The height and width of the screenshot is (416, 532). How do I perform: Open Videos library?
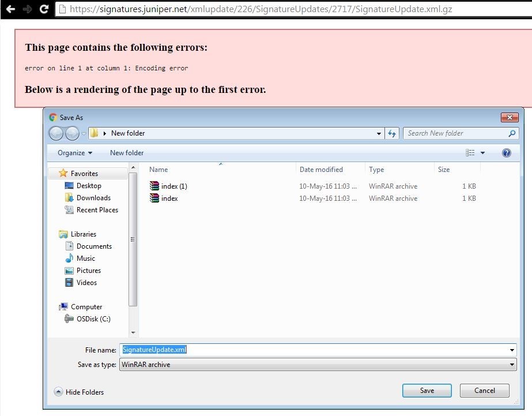click(86, 283)
